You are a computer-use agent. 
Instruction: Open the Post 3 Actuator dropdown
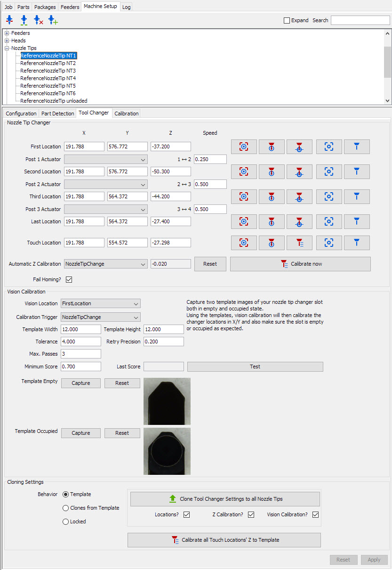pos(105,209)
